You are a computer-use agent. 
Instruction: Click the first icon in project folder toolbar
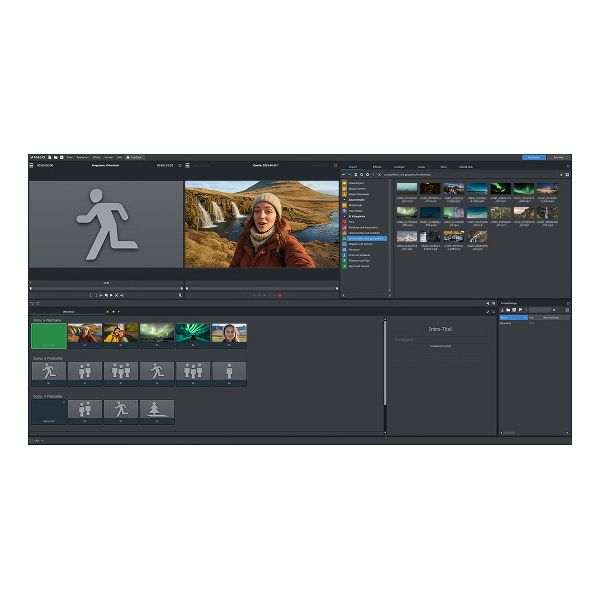pos(502,310)
